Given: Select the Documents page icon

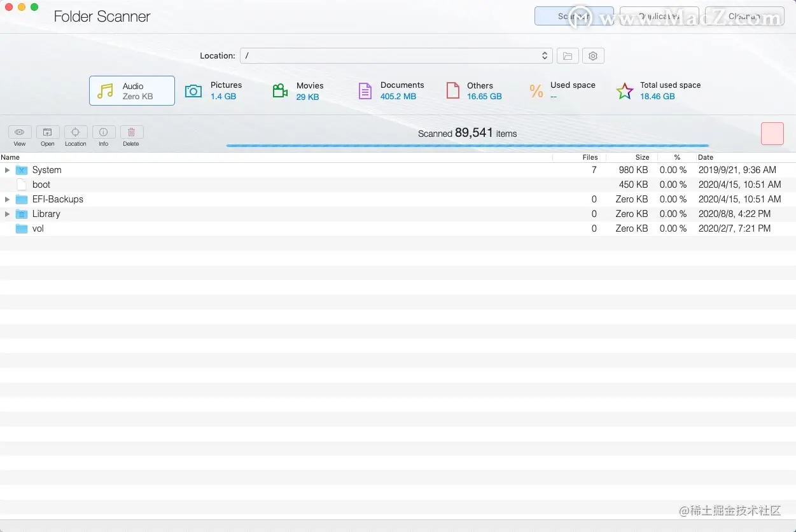Looking at the screenshot, I should click(x=365, y=91).
